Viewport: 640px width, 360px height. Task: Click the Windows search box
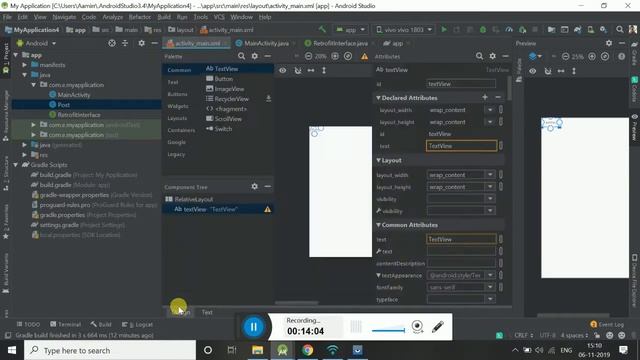(110, 350)
